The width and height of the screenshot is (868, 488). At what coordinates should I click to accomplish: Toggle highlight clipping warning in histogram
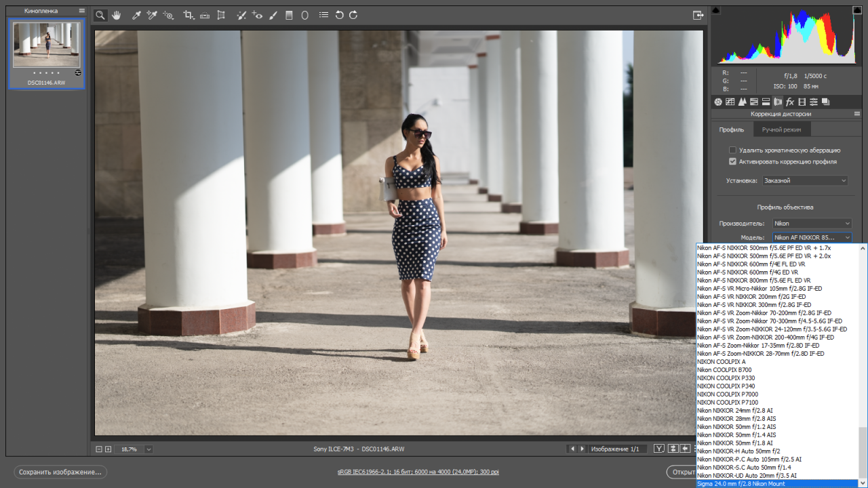click(x=858, y=10)
